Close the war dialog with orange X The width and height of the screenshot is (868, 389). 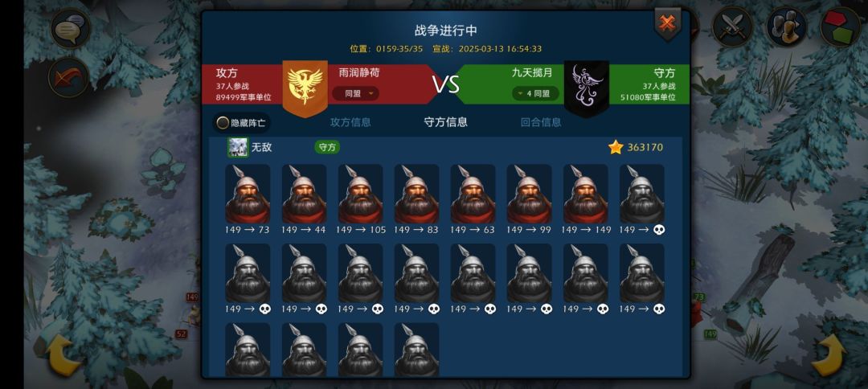(x=668, y=24)
